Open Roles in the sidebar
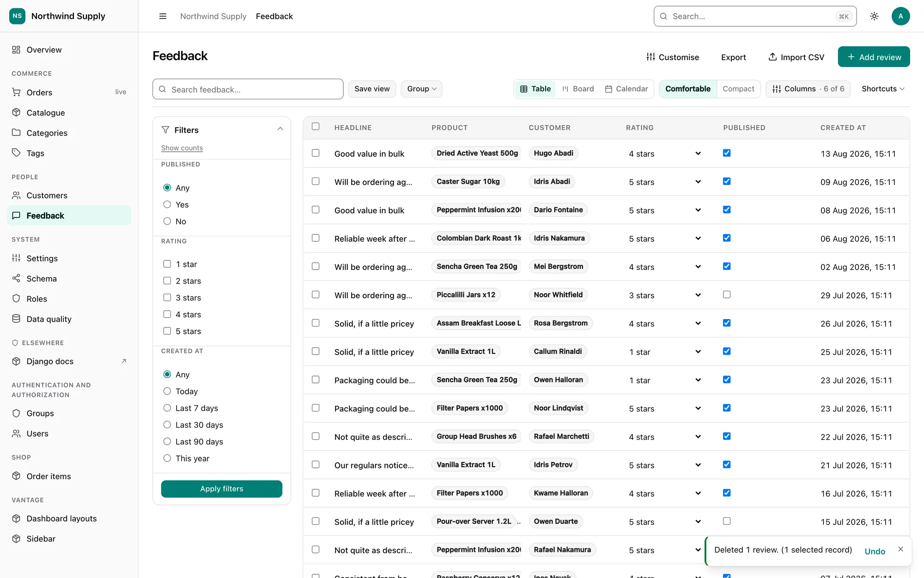 (x=69, y=299)
